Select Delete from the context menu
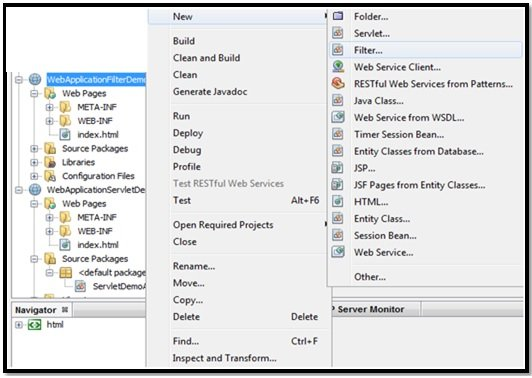Image resolution: width=532 pixels, height=378 pixels. point(239,317)
